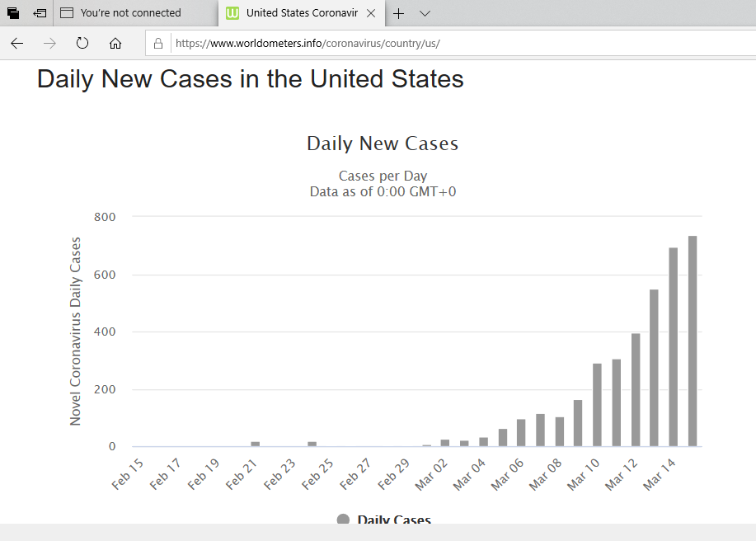Refresh the current page
Screen dimensions: 756x541
82,44
